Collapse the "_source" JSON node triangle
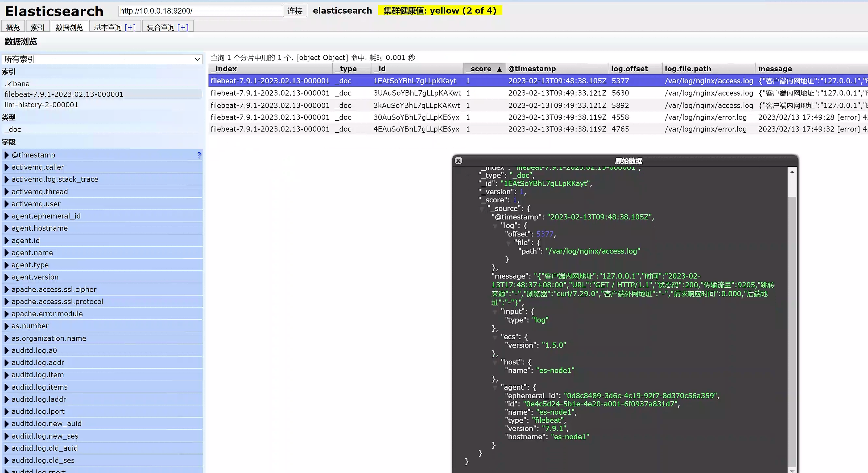The image size is (868, 473). tap(482, 209)
